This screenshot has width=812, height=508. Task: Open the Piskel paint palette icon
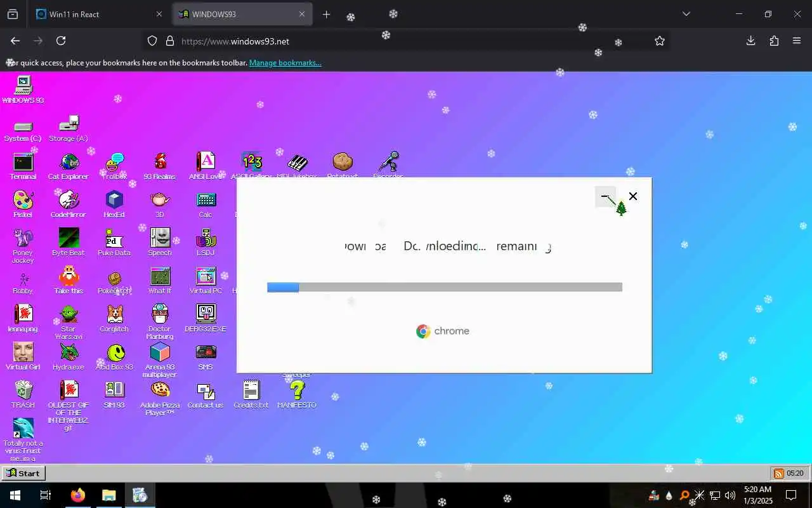point(23,205)
